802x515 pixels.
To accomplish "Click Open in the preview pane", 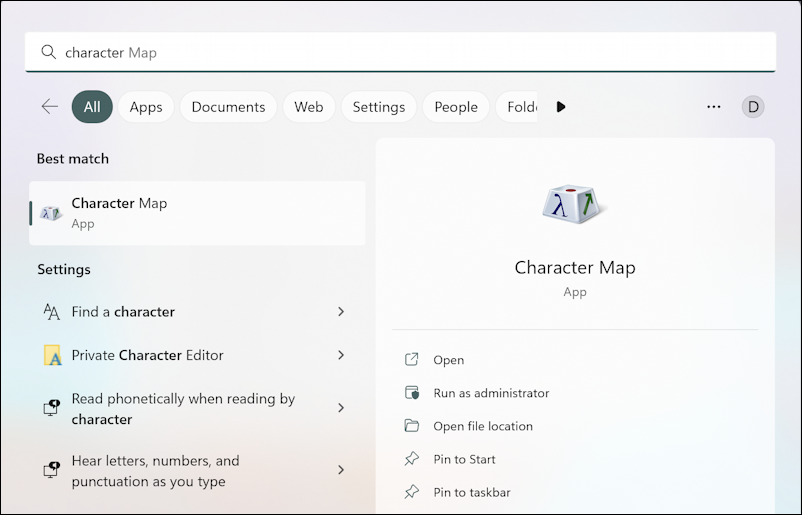I will [x=449, y=360].
